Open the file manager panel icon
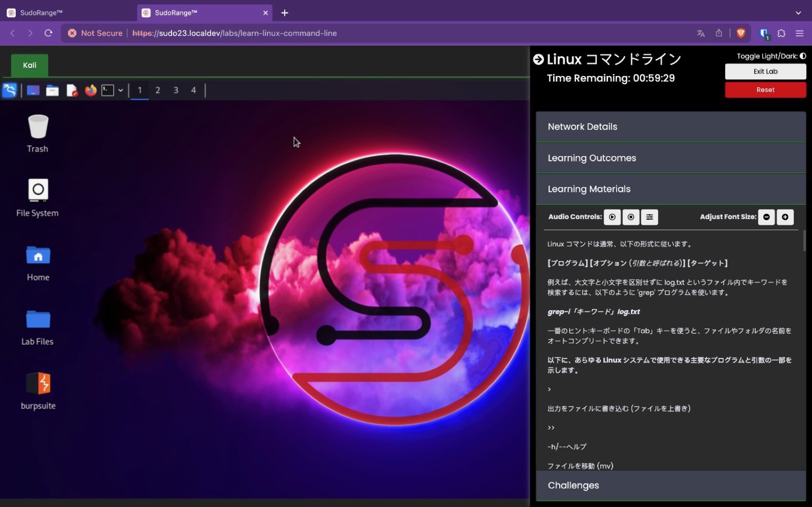Screen dimensions: 812x507 (x=53, y=90)
